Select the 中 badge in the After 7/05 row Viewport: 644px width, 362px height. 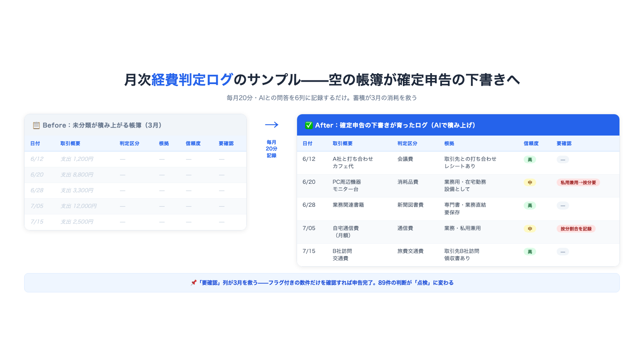coord(530,229)
